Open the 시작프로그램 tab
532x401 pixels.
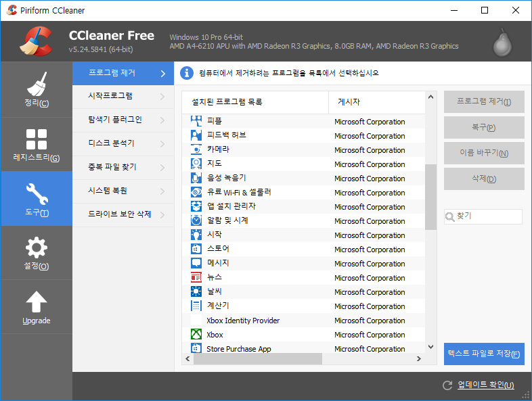(123, 97)
